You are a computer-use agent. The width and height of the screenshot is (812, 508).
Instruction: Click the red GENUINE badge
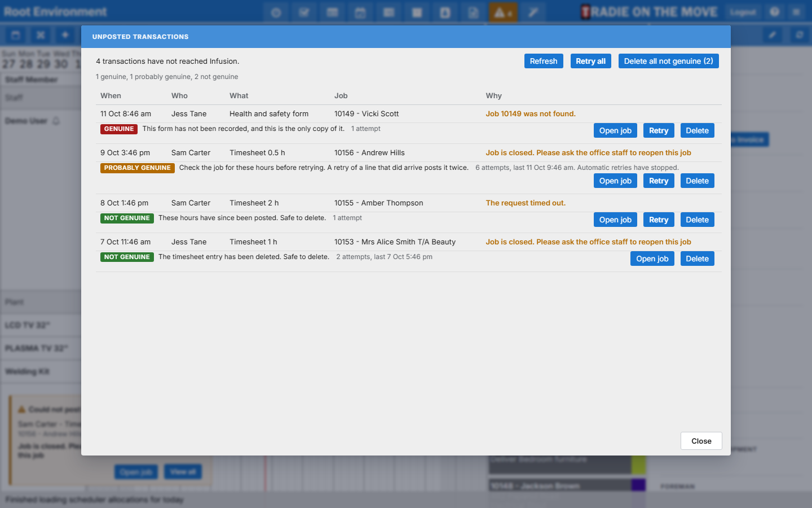click(x=119, y=129)
